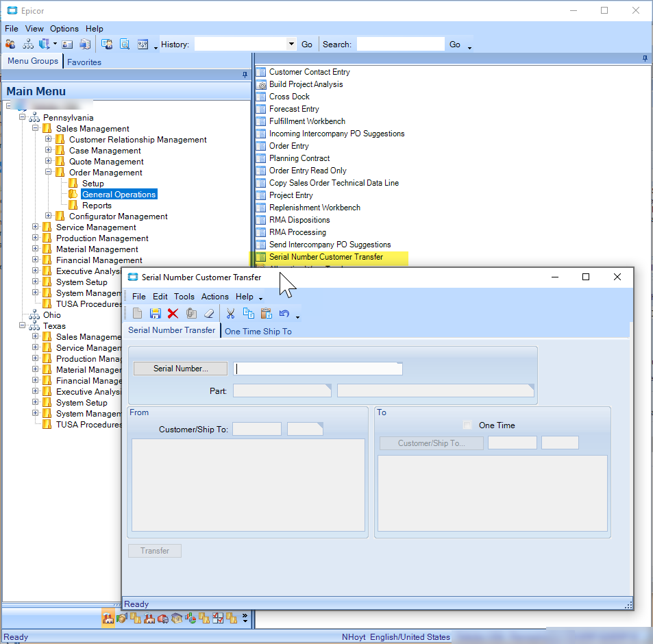Click the ID card icon in main toolbar
The height and width of the screenshot is (644, 653).
pyautogui.click(x=67, y=44)
